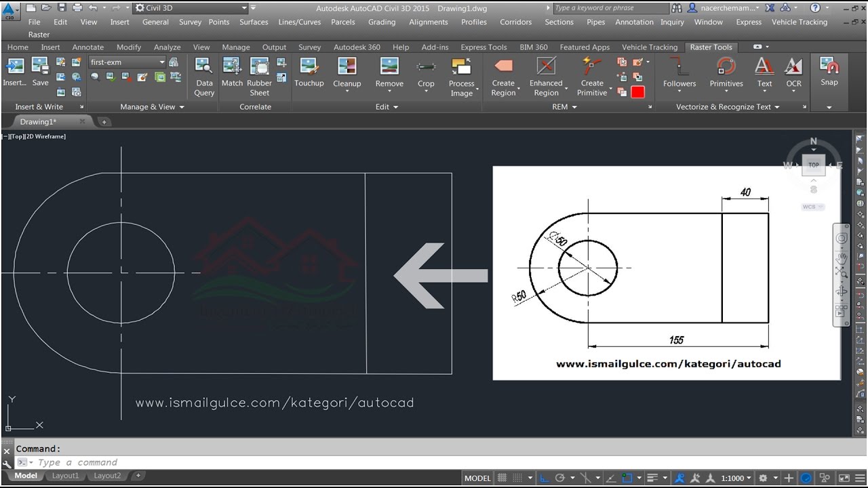This screenshot has width=868, height=488.
Task: Switch to the Layout1 tab
Action: tap(66, 476)
